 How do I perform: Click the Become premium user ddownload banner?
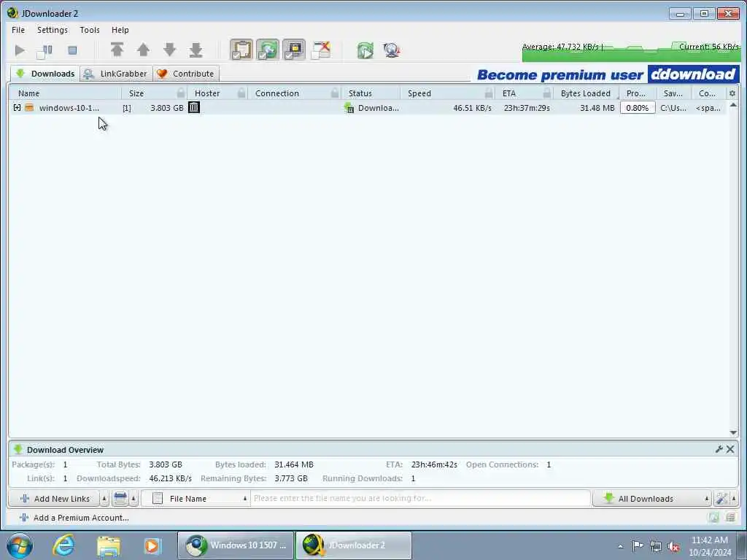point(608,74)
